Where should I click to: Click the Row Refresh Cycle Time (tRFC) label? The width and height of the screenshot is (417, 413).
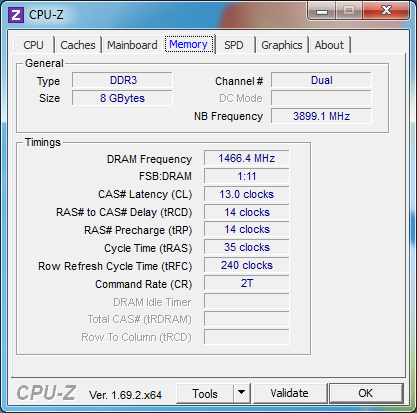[x=115, y=266]
